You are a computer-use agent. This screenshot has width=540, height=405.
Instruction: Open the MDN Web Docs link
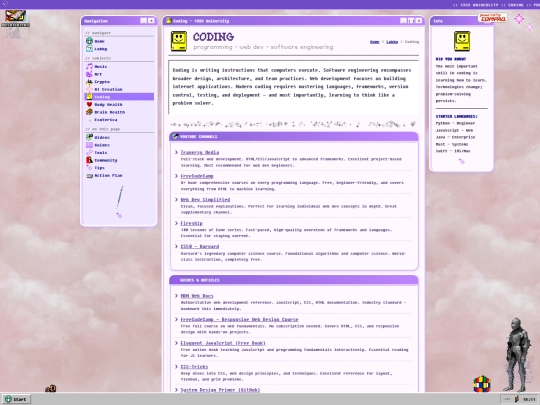click(197, 296)
